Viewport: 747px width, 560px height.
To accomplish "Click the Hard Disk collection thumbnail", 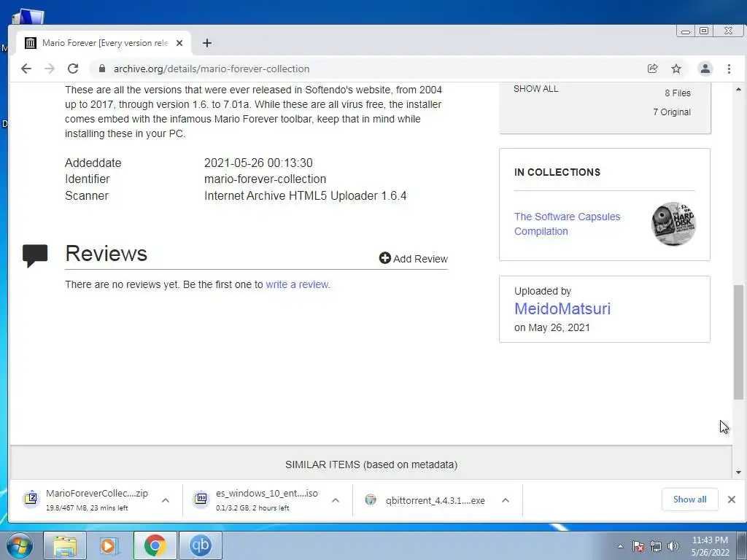I will pyautogui.click(x=673, y=224).
